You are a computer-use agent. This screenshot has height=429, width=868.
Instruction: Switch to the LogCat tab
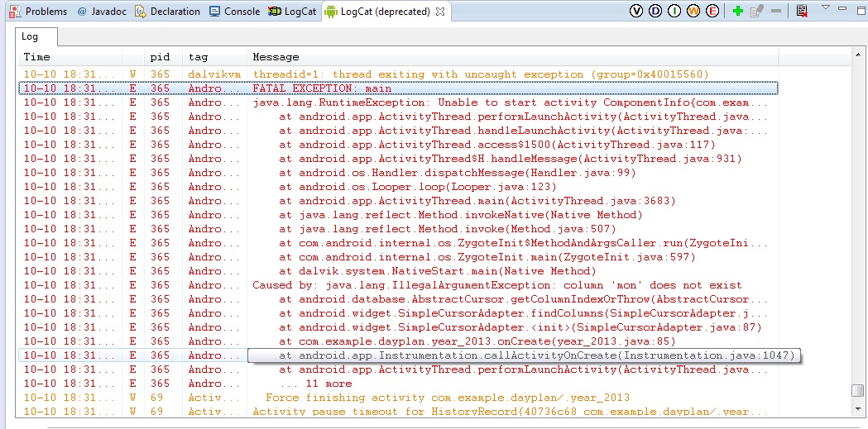click(x=292, y=11)
